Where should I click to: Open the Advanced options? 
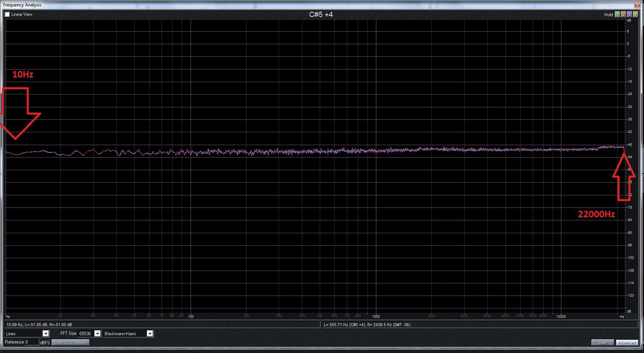point(626,342)
